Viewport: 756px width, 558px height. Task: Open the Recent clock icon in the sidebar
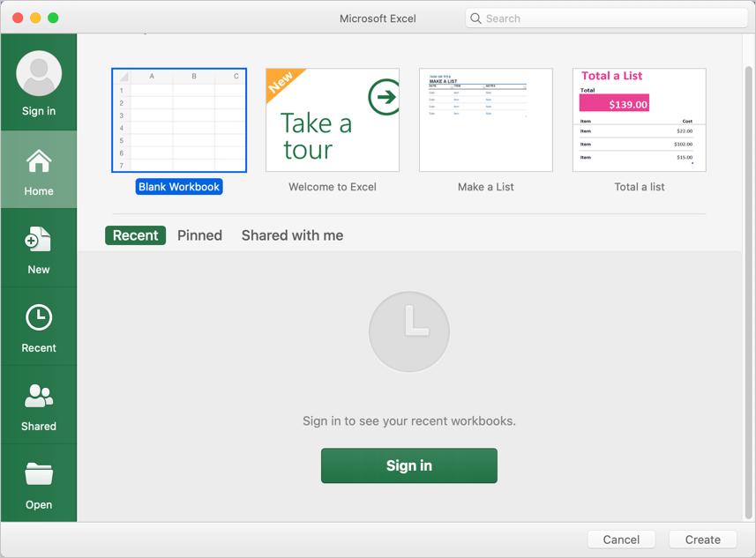pyautogui.click(x=39, y=317)
